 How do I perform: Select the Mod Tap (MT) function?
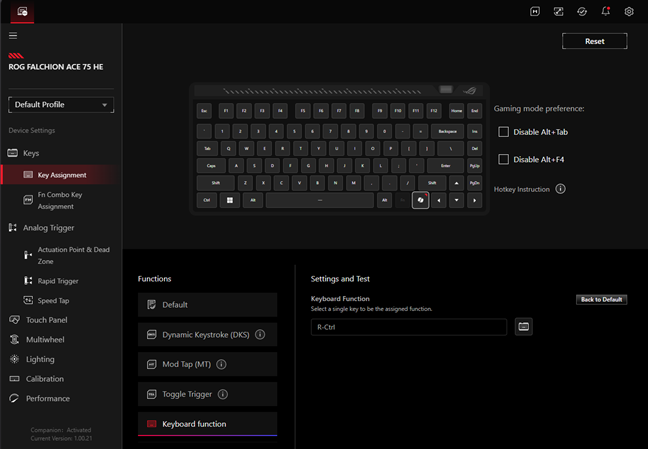pos(207,364)
